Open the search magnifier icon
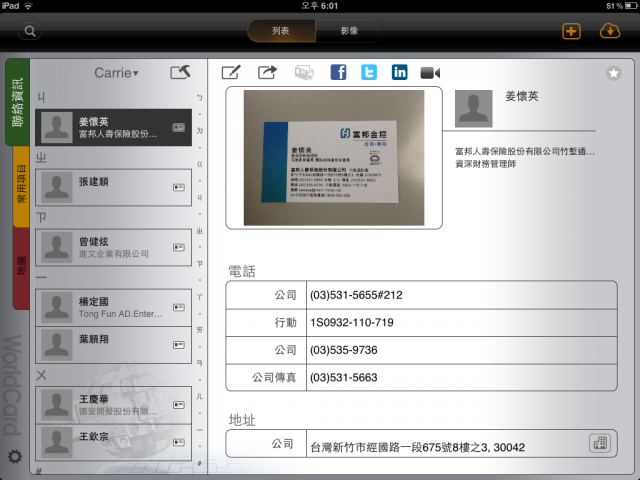The width and height of the screenshot is (640, 480). coord(30,31)
